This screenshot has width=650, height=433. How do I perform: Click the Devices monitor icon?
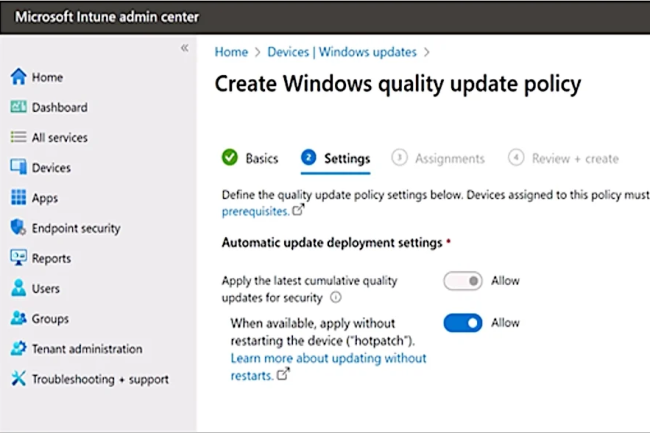pyautogui.click(x=18, y=168)
